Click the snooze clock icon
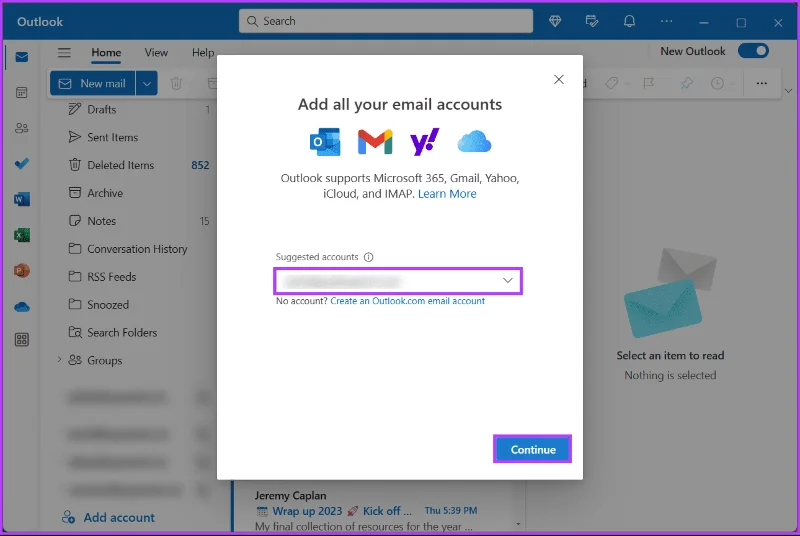Image resolution: width=800 pixels, height=536 pixels. tap(717, 83)
